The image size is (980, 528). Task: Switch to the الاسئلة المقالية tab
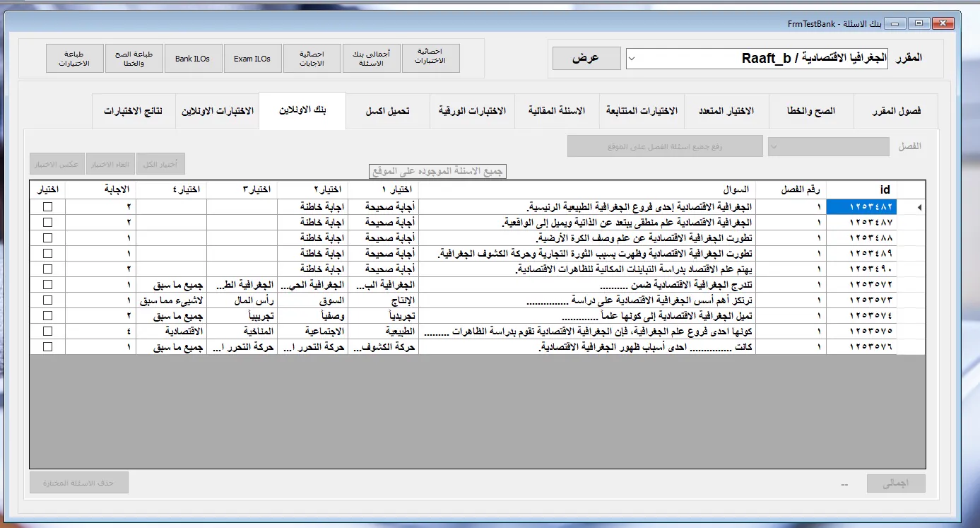[x=557, y=112]
